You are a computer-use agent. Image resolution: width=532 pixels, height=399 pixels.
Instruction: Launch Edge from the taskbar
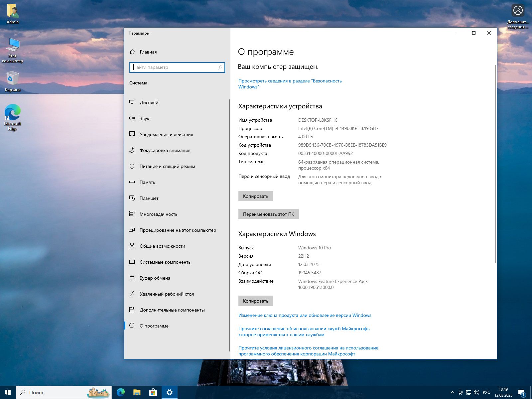tap(120, 392)
